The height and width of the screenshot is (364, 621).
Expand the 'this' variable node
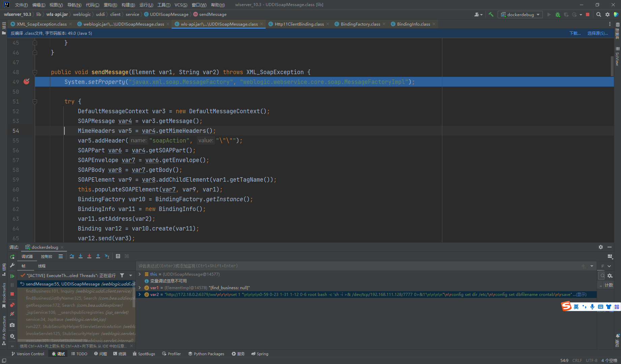(140, 274)
